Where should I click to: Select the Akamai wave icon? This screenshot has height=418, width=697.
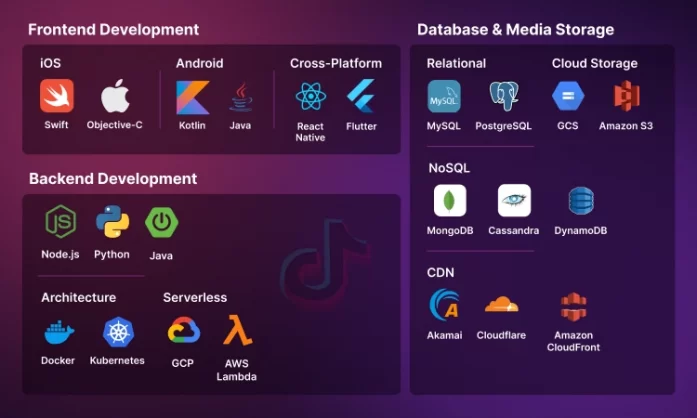click(x=444, y=305)
